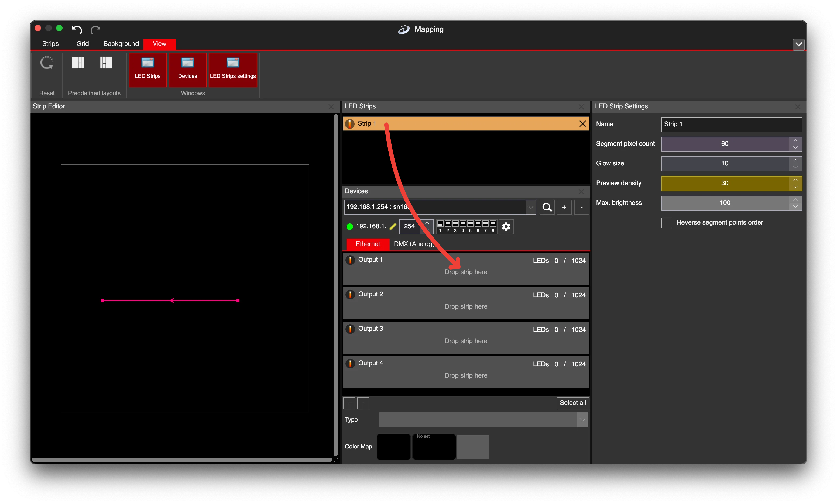The image size is (837, 504).
Task: Click the Output 1 indicator icon
Action: click(x=350, y=260)
